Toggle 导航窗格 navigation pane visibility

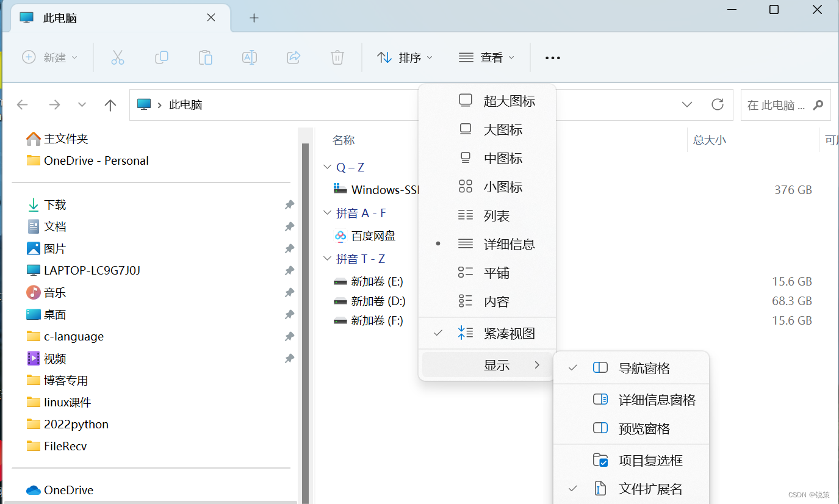coord(631,368)
